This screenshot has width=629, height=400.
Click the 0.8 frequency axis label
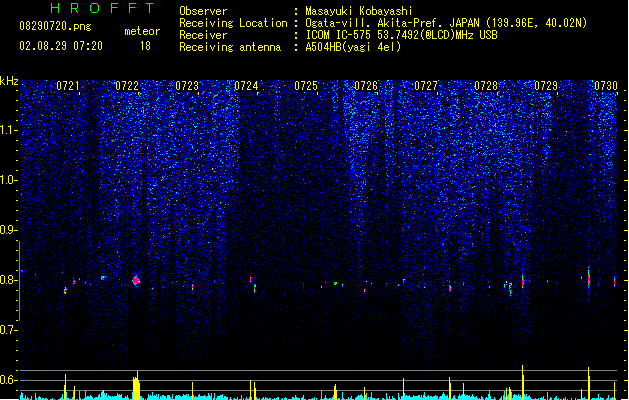pyautogui.click(x=8, y=280)
